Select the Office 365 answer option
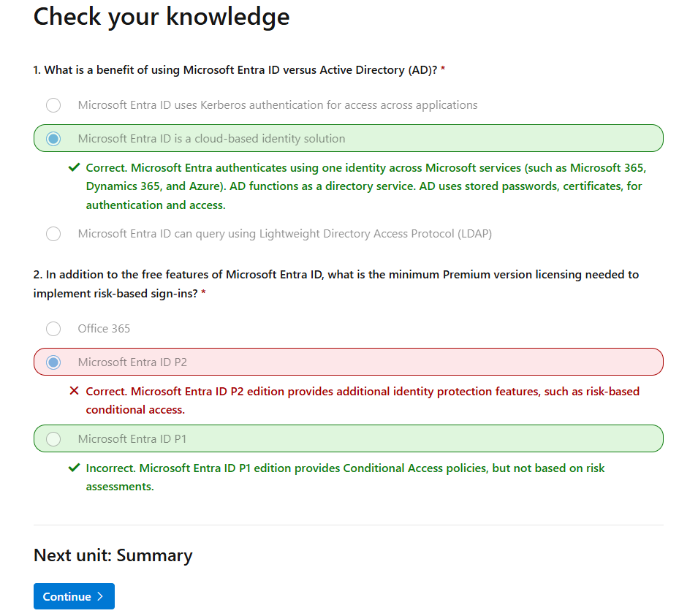The width and height of the screenshot is (698, 616). pos(53,328)
